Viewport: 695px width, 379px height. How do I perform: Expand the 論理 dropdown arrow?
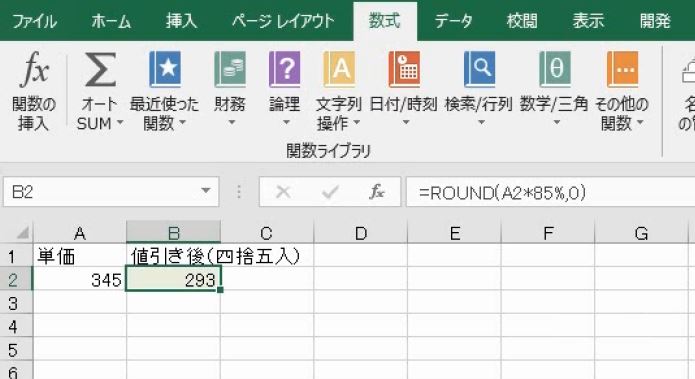point(286,123)
